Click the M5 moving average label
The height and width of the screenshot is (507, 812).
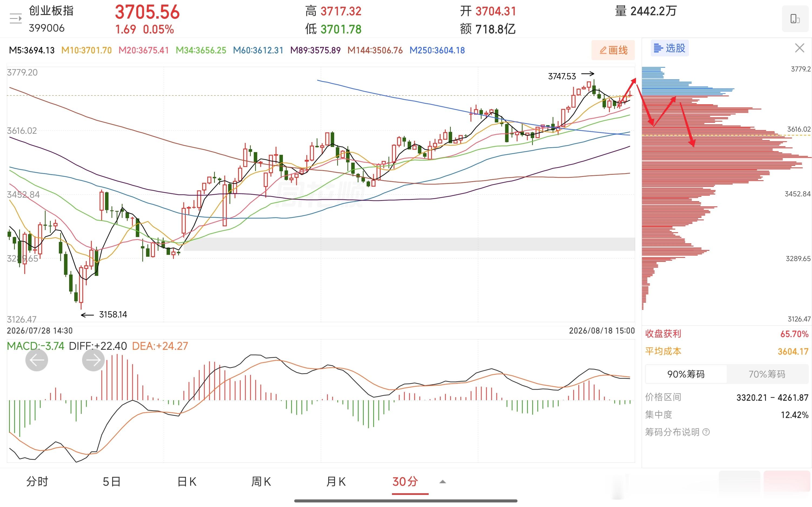click(x=32, y=50)
